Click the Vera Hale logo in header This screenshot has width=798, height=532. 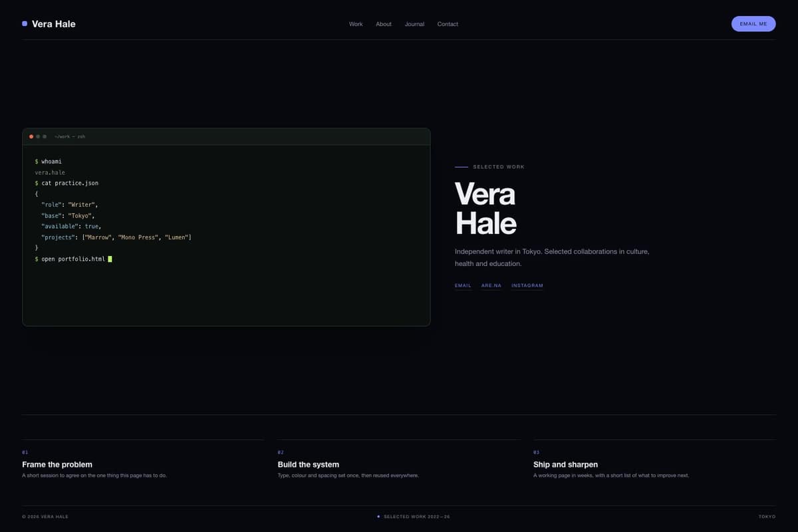point(49,24)
